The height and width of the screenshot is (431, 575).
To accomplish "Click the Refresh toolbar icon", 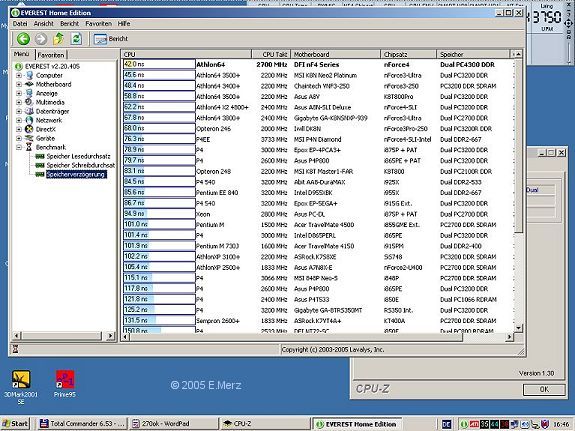I will [x=76, y=39].
